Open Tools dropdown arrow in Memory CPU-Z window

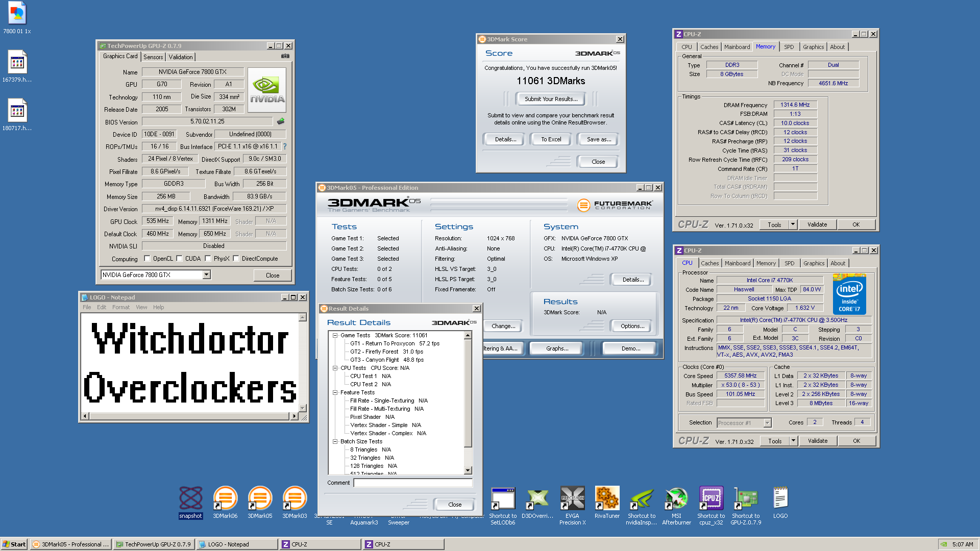pyautogui.click(x=793, y=224)
